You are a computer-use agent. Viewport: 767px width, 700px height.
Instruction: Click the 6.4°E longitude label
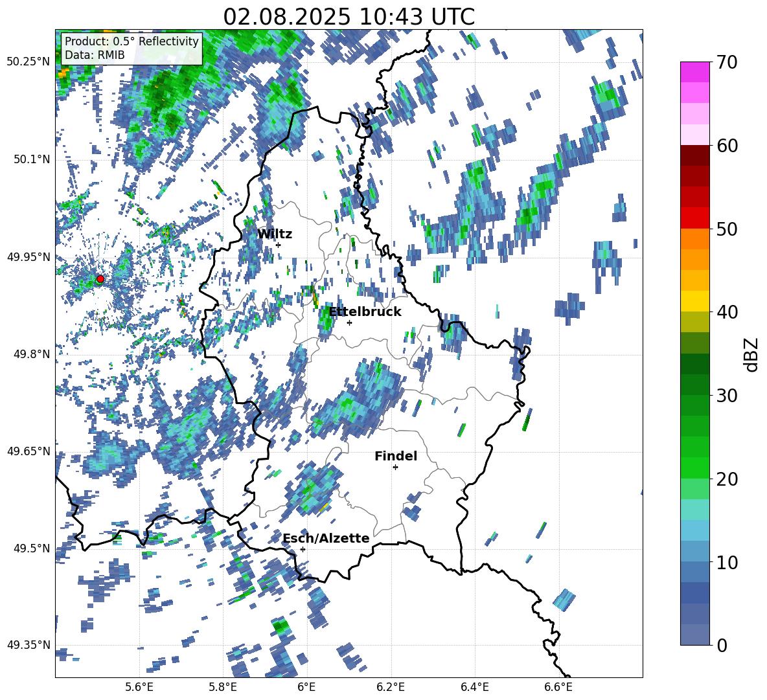474,687
